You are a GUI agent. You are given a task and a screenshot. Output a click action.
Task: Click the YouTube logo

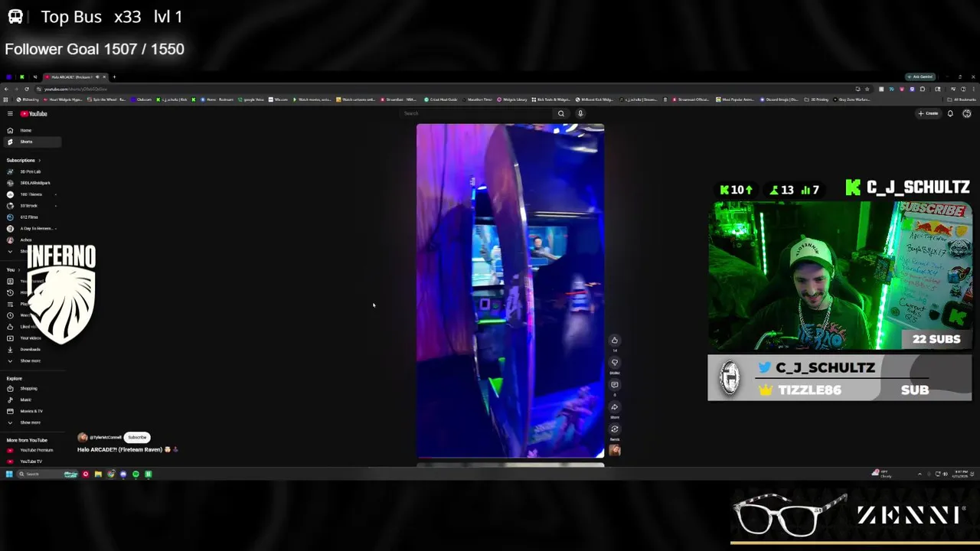pyautogui.click(x=34, y=113)
